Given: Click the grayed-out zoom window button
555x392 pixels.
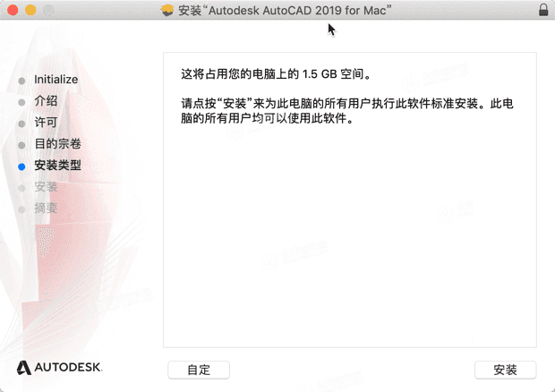Looking at the screenshot, I should (x=47, y=10).
